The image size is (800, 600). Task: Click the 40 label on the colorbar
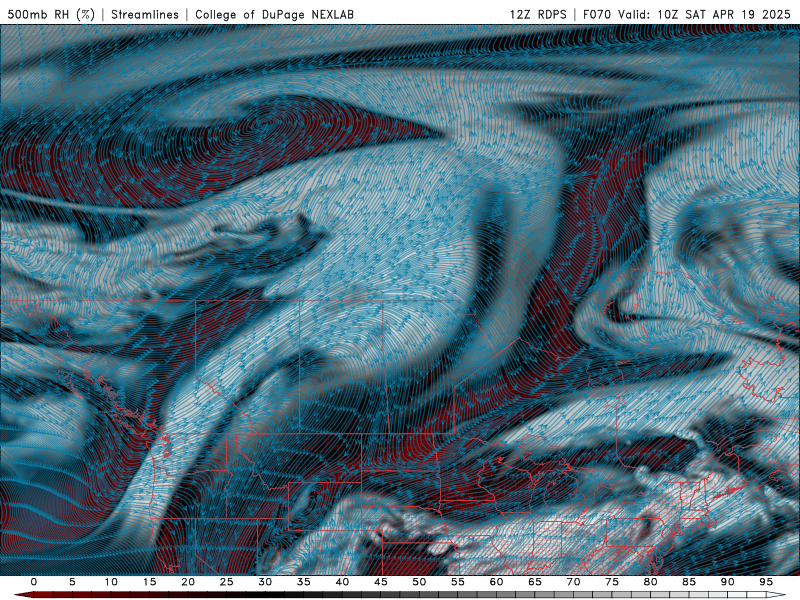click(x=342, y=582)
